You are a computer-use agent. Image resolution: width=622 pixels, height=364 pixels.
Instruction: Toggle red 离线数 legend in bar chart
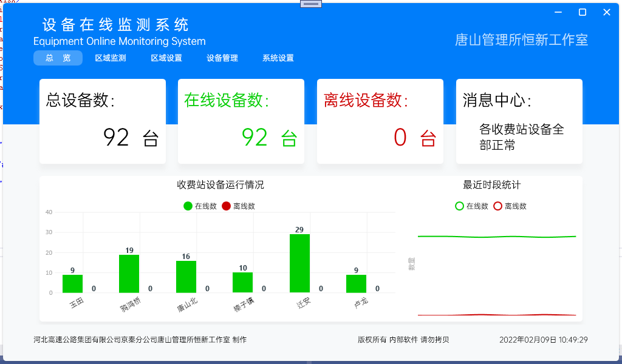coord(238,206)
